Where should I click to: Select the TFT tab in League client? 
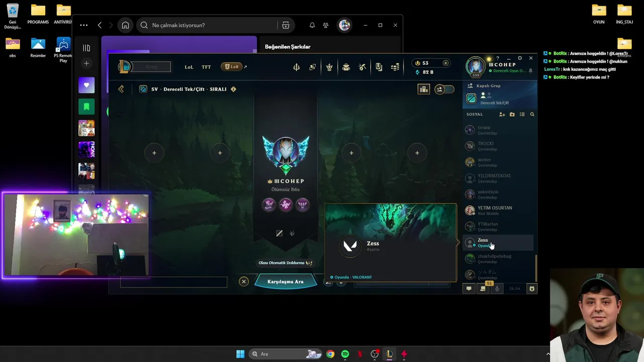(x=206, y=67)
